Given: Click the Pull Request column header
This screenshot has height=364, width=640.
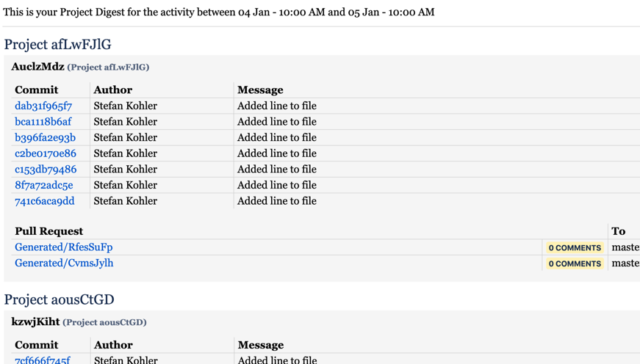Looking at the screenshot, I should click(49, 231).
